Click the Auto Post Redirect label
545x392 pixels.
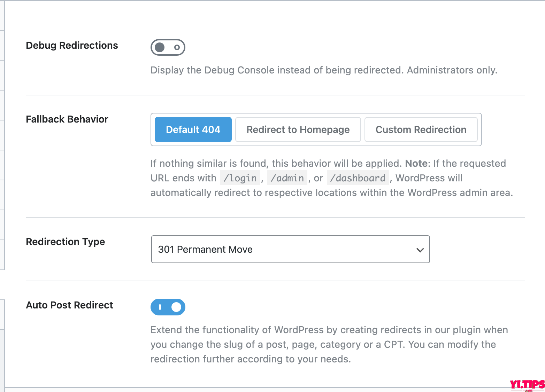click(x=69, y=305)
